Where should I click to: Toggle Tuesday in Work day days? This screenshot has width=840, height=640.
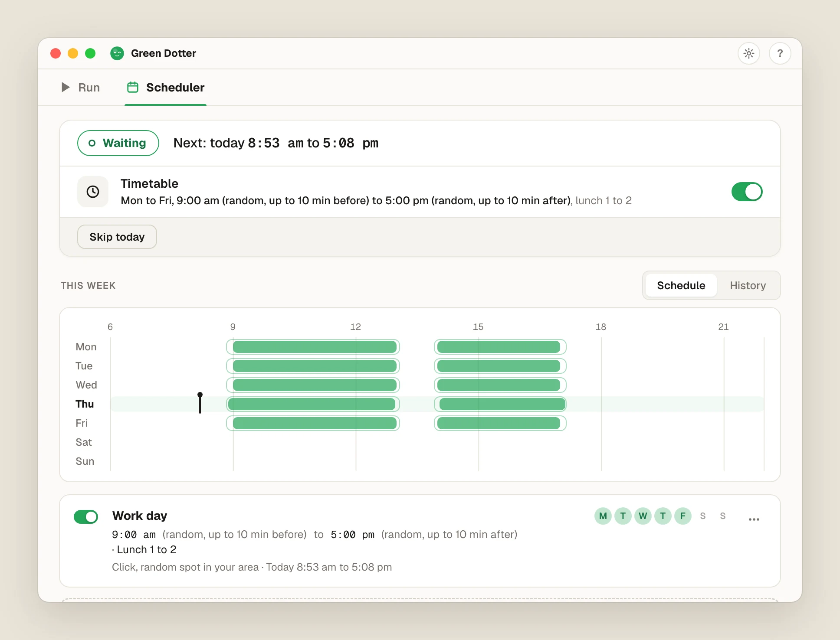pyautogui.click(x=623, y=516)
